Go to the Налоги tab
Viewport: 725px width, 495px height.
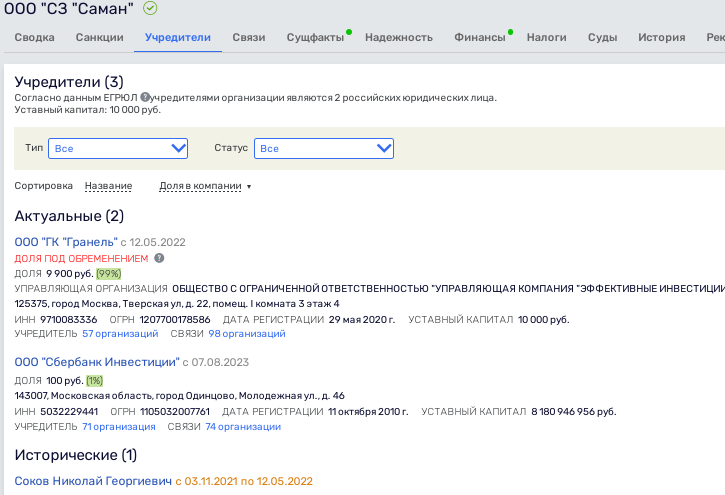tap(547, 37)
